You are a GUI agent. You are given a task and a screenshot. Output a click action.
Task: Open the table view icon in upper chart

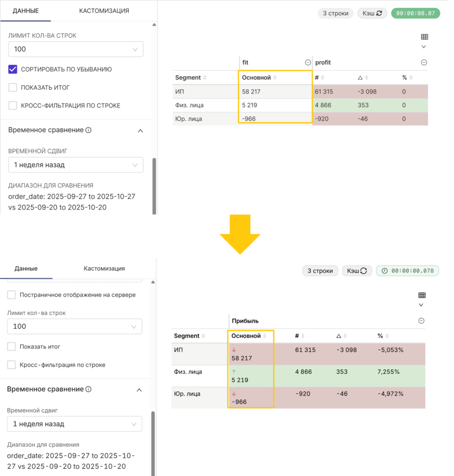[425, 37]
